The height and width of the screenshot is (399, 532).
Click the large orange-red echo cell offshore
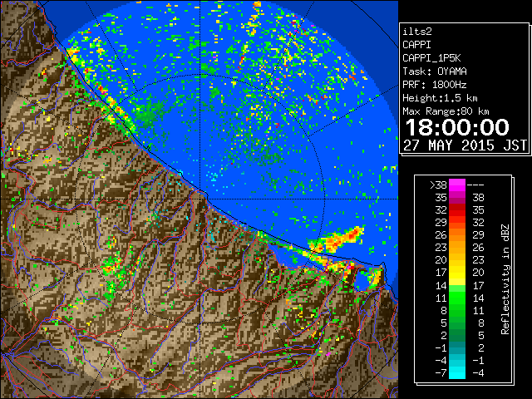coord(337,239)
